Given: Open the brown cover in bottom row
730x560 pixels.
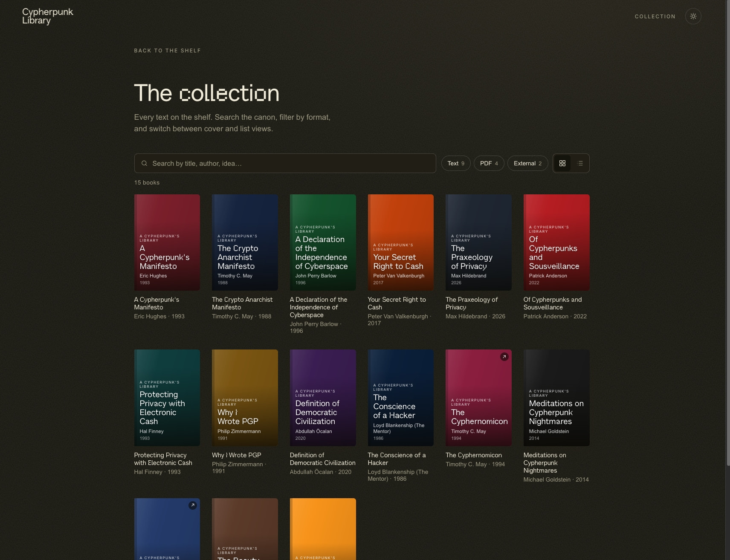Looking at the screenshot, I should click(245, 529).
